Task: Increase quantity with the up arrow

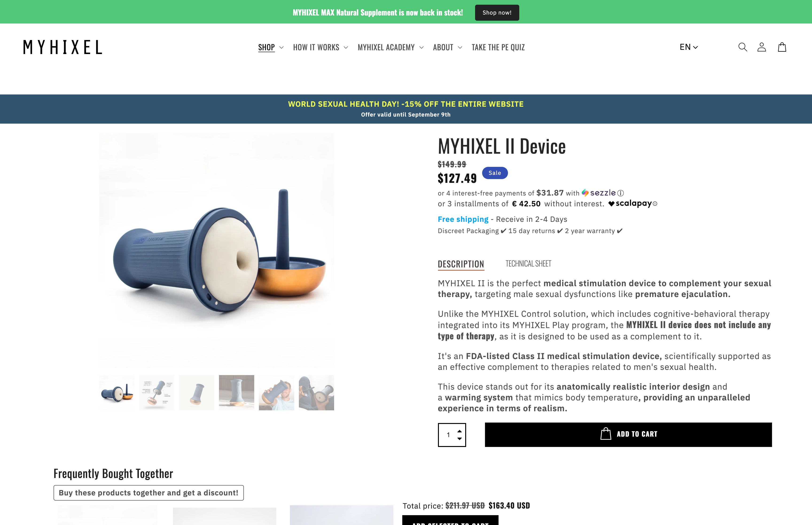Action: tap(459, 431)
